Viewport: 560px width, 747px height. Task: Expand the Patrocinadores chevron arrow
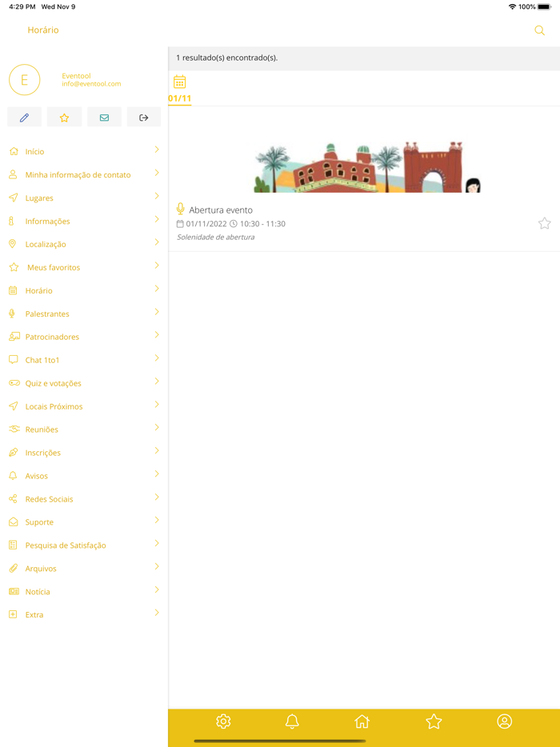point(157,335)
